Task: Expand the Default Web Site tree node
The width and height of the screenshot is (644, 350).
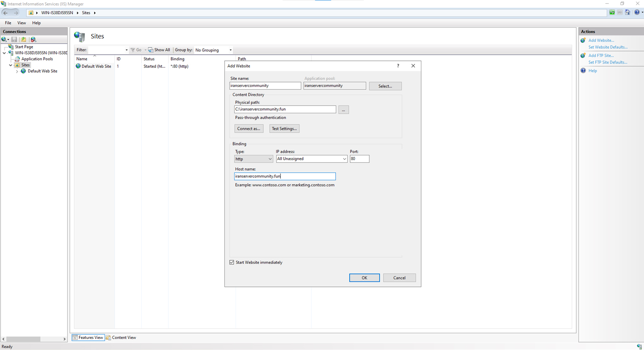Action: tap(17, 71)
